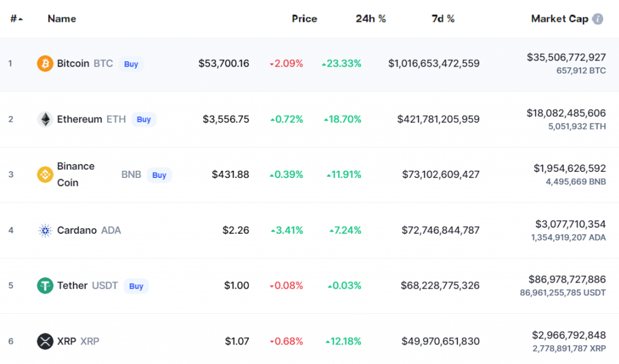Click Ethereum's 18.70% change value

pyautogui.click(x=343, y=119)
